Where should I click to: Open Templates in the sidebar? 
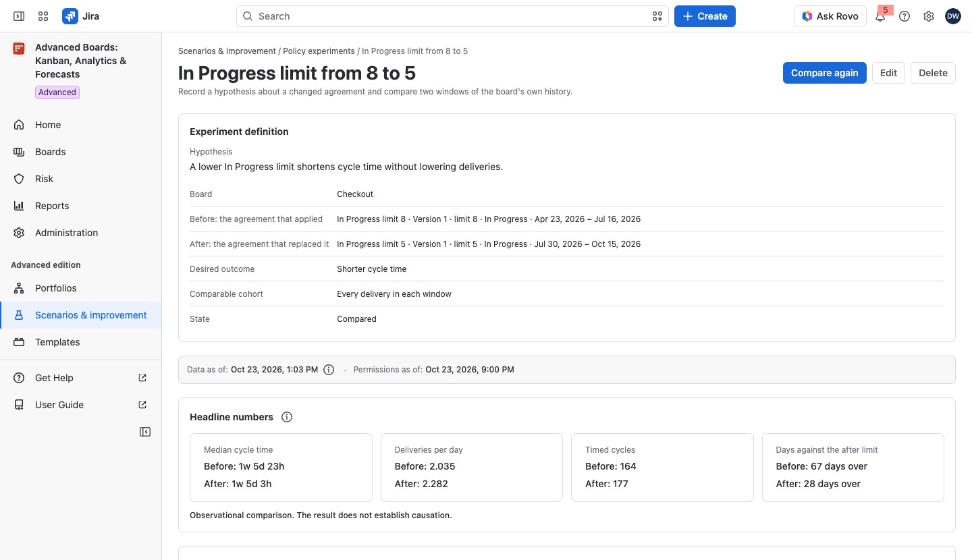pos(81,342)
